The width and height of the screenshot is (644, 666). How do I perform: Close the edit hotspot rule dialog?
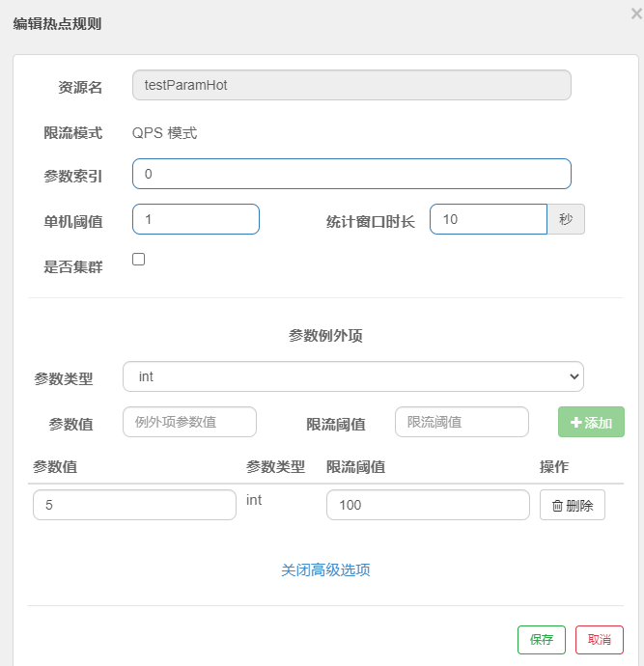636,14
